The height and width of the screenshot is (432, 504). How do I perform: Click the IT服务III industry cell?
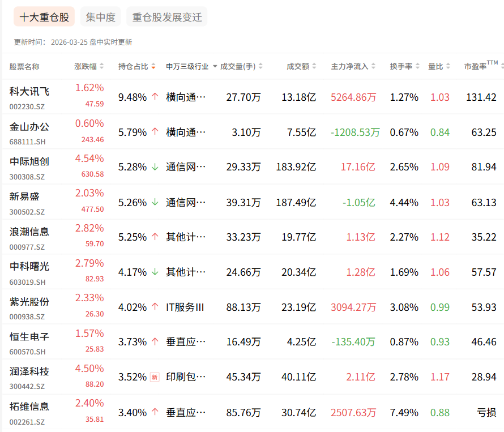(x=185, y=307)
